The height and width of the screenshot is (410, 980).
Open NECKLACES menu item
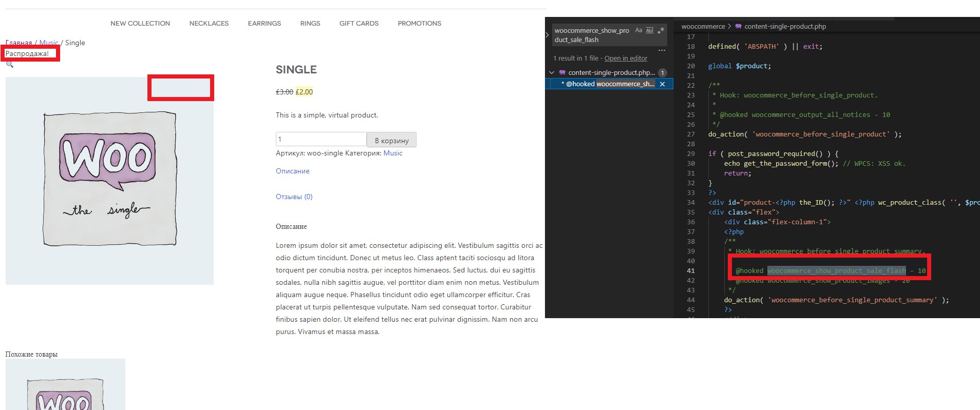[x=209, y=24]
